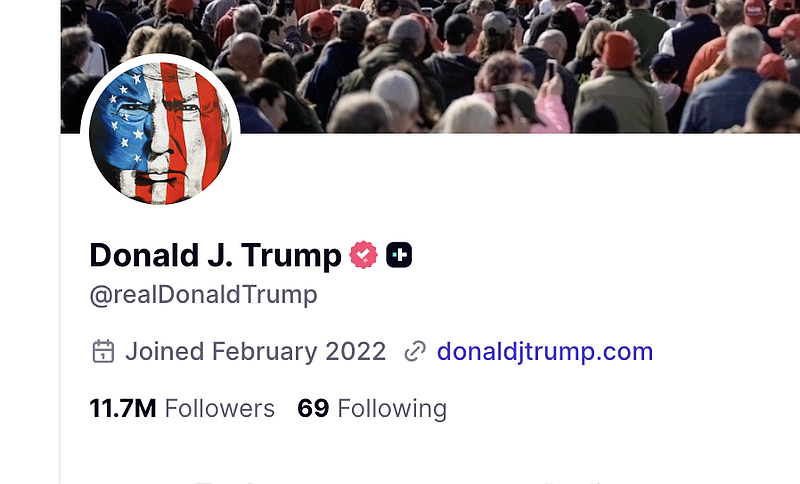Open the donaldjtrump.com website link

545,351
